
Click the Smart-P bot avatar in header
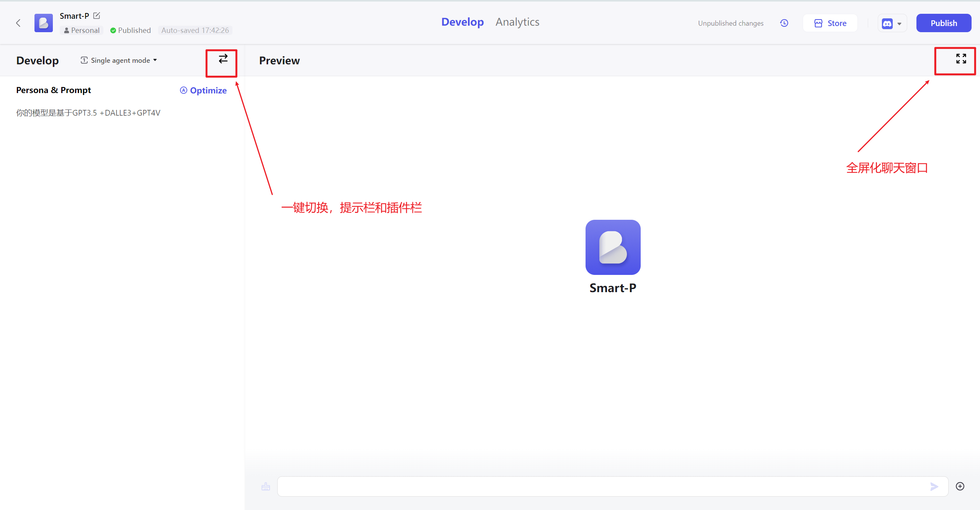tap(44, 23)
